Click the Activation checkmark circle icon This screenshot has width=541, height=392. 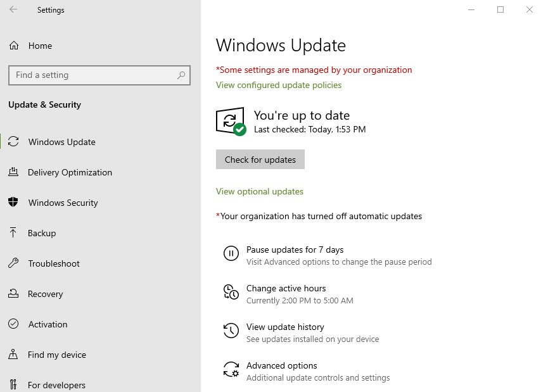click(x=13, y=324)
